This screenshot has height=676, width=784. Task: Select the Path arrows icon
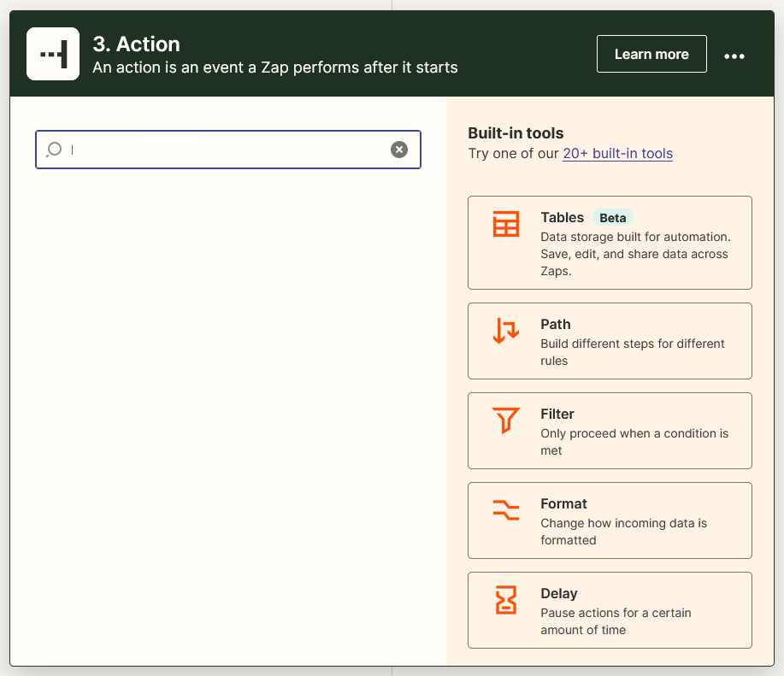pos(506,331)
